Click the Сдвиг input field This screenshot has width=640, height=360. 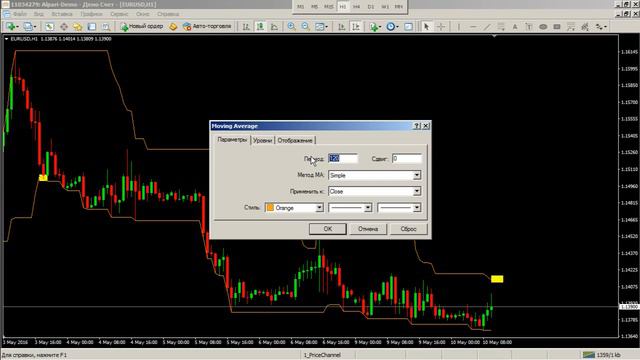[x=407, y=158]
